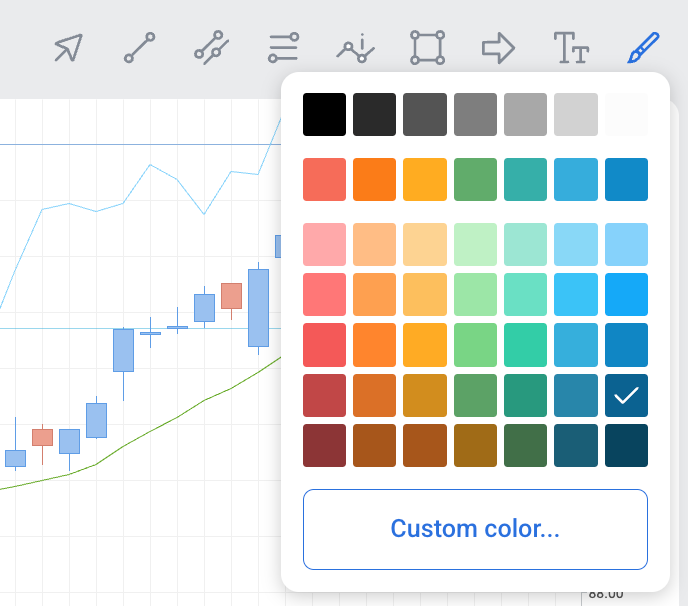Pick the white swatch in grayscale row
The width and height of the screenshot is (688, 606).
[626, 115]
